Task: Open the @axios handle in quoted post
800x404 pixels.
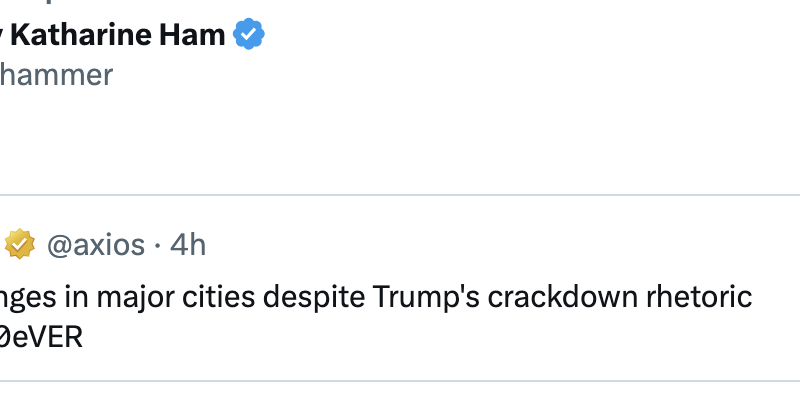Action: tap(95, 244)
